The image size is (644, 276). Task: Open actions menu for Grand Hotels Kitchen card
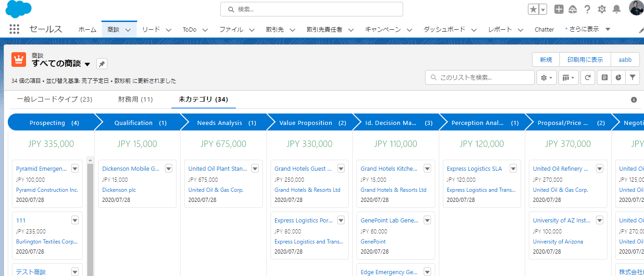[x=427, y=168]
